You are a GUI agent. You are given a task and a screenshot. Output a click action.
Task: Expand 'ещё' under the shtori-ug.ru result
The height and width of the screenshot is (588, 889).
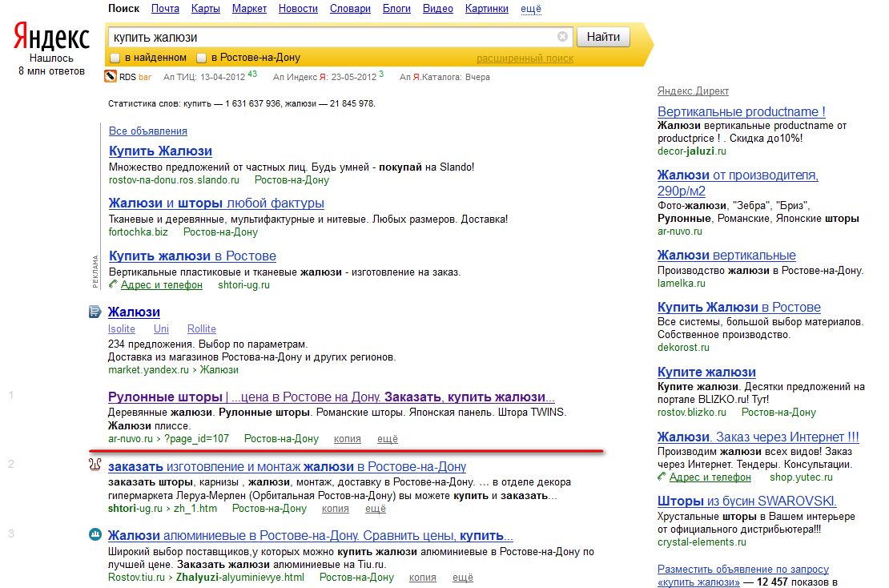(x=376, y=509)
